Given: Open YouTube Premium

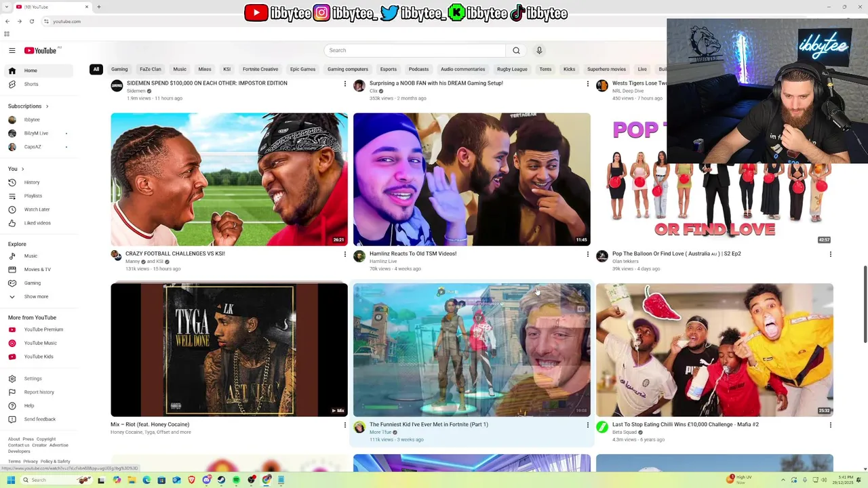Looking at the screenshot, I should 39,329.
